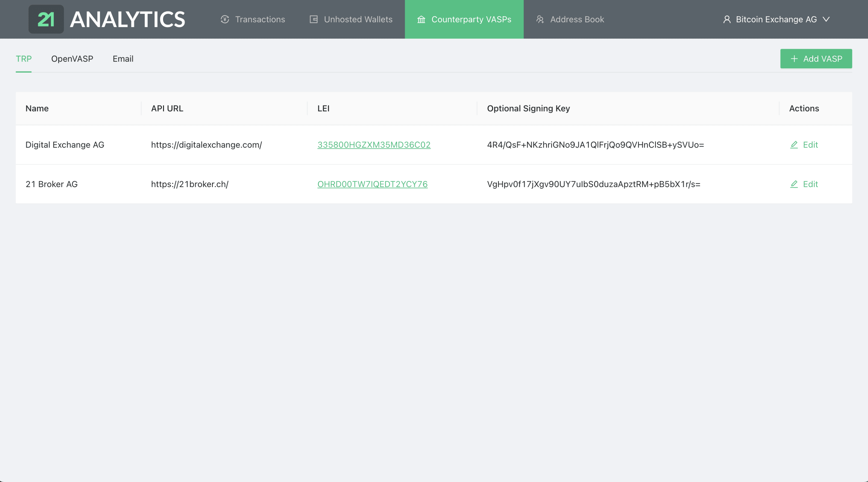Click the Name column header to sort
Image resolution: width=868 pixels, height=482 pixels.
coord(37,108)
